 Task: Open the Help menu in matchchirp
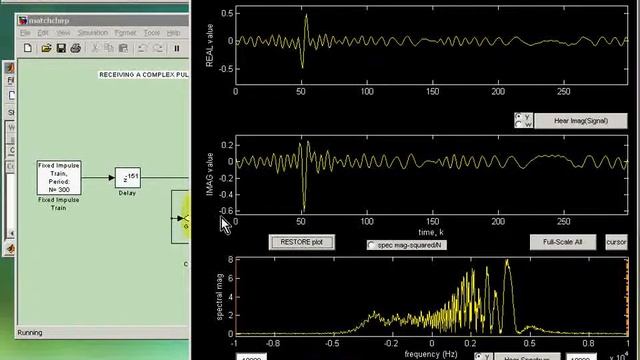coord(173,33)
